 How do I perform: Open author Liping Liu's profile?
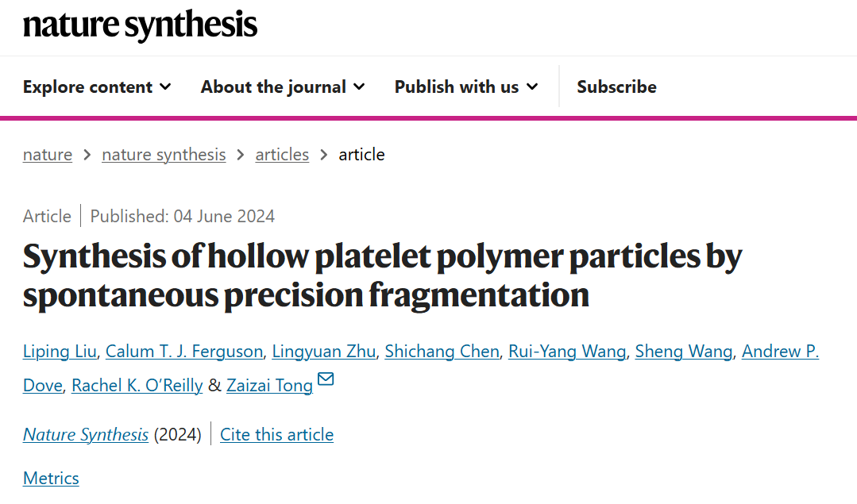60,352
